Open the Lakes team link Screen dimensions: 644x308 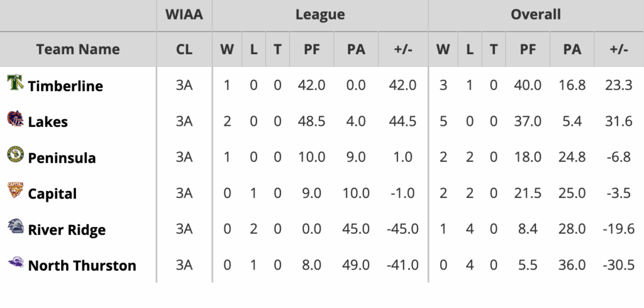point(48,121)
